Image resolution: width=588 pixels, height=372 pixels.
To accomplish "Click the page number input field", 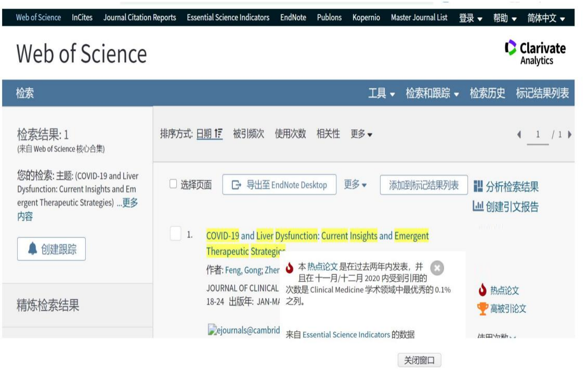I will 538,135.
